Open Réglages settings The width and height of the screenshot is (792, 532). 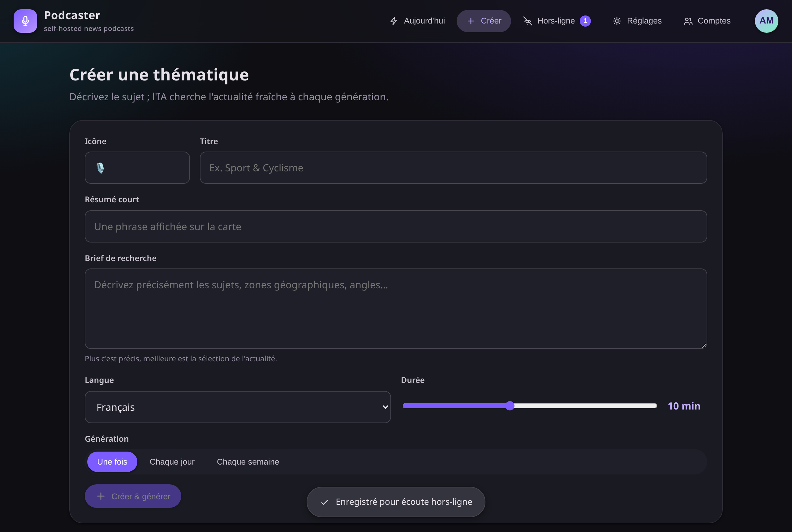(637, 21)
